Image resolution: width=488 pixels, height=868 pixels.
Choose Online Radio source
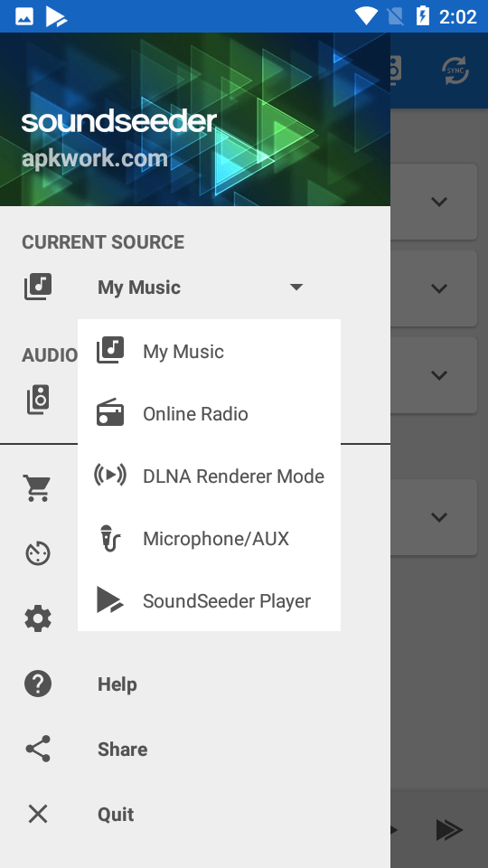tap(209, 413)
